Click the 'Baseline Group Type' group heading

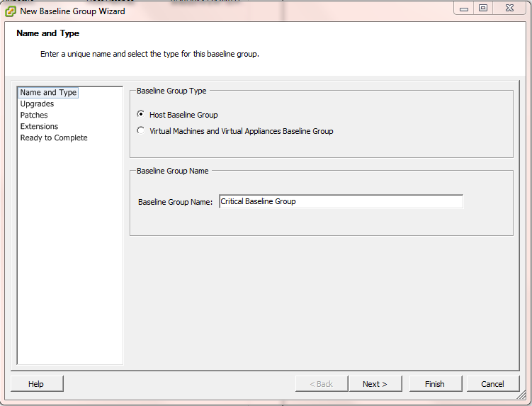171,91
